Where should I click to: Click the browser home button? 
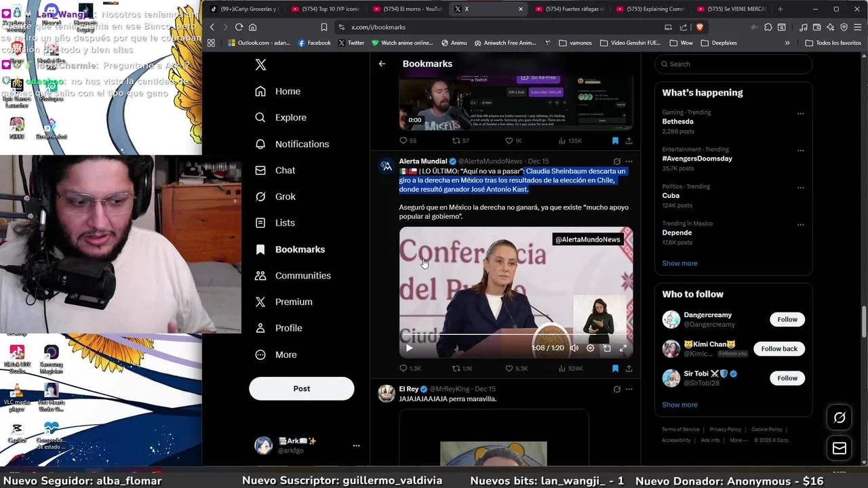pyautogui.click(x=252, y=27)
